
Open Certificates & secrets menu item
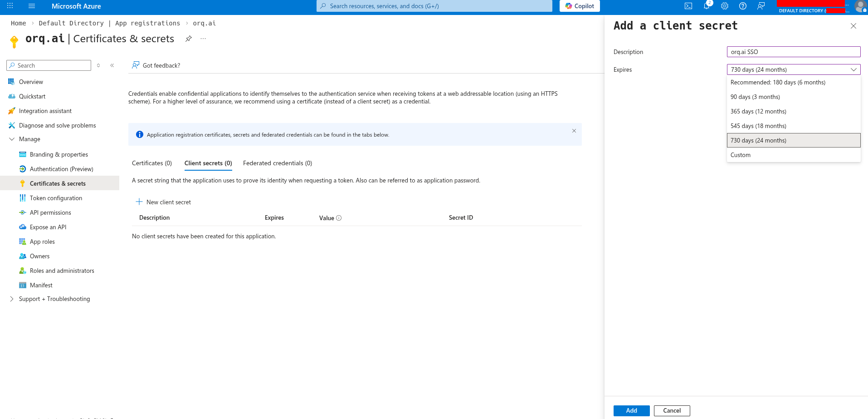59,183
